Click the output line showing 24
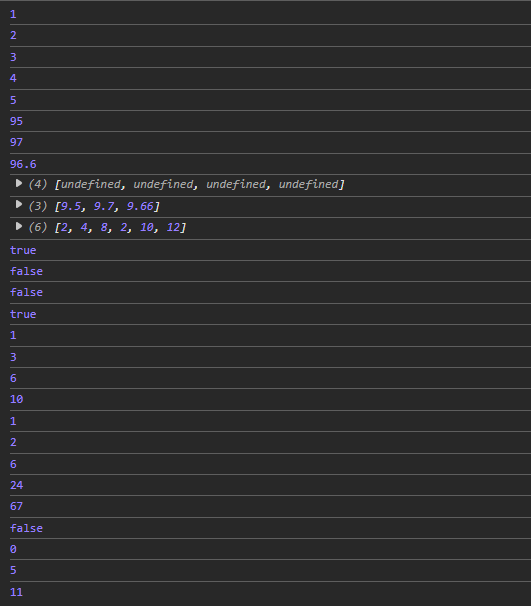This screenshot has height=606, width=531. point(16,485)
